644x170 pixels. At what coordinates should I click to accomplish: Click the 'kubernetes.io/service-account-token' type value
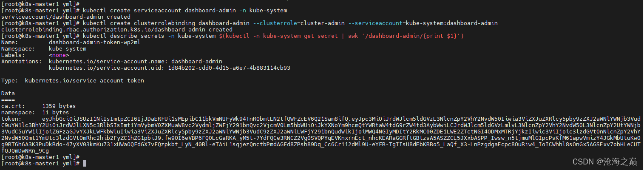[85, 80]
